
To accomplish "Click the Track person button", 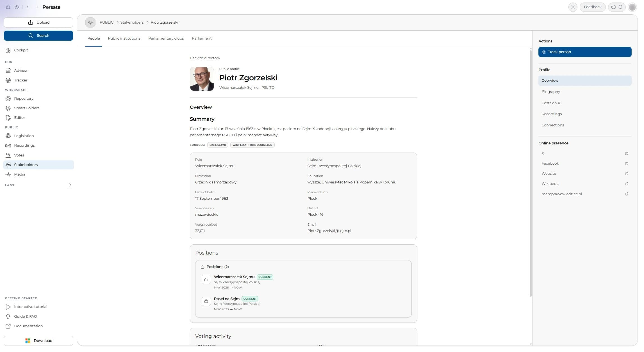I will pyautogui.click(x=585, y=52).
